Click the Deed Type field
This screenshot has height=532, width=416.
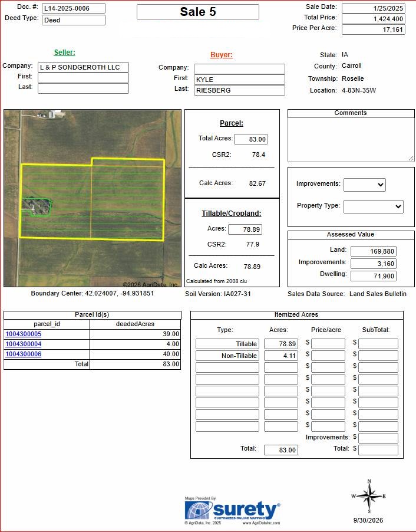(74, 20)
